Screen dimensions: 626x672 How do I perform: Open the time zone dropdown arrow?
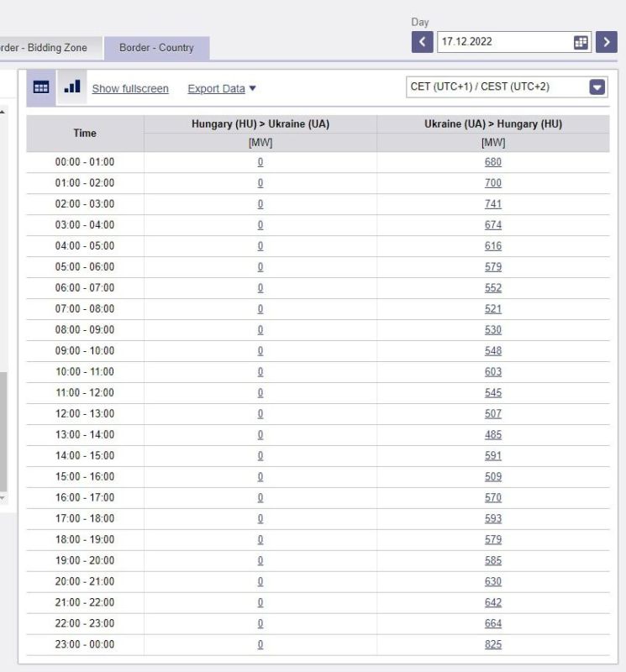pyautogui.click(x=597, y=87)
